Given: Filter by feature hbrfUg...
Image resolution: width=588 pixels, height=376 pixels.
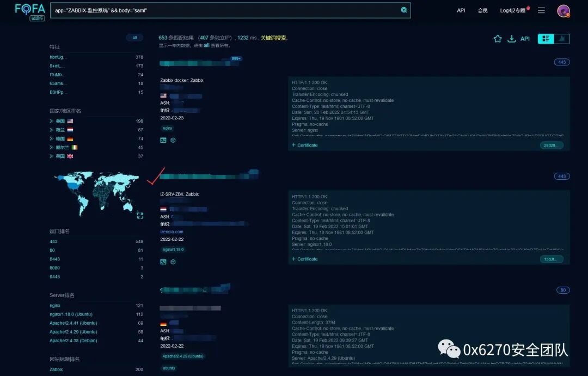Looking at the screenshot, I should pyautogui.click(x=58, y=57).
